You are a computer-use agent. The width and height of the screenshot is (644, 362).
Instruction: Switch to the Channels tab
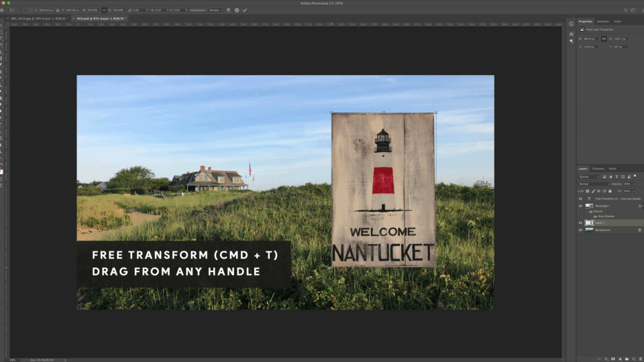(x=598, y=169)
